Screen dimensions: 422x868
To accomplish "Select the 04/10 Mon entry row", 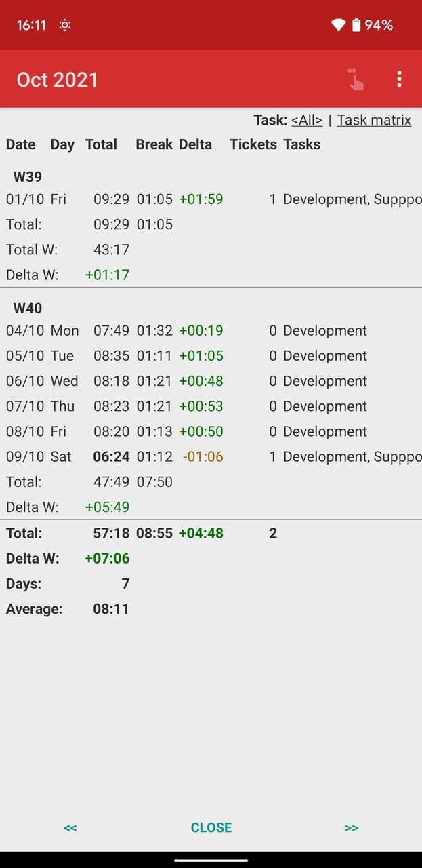I will point(203,331).
